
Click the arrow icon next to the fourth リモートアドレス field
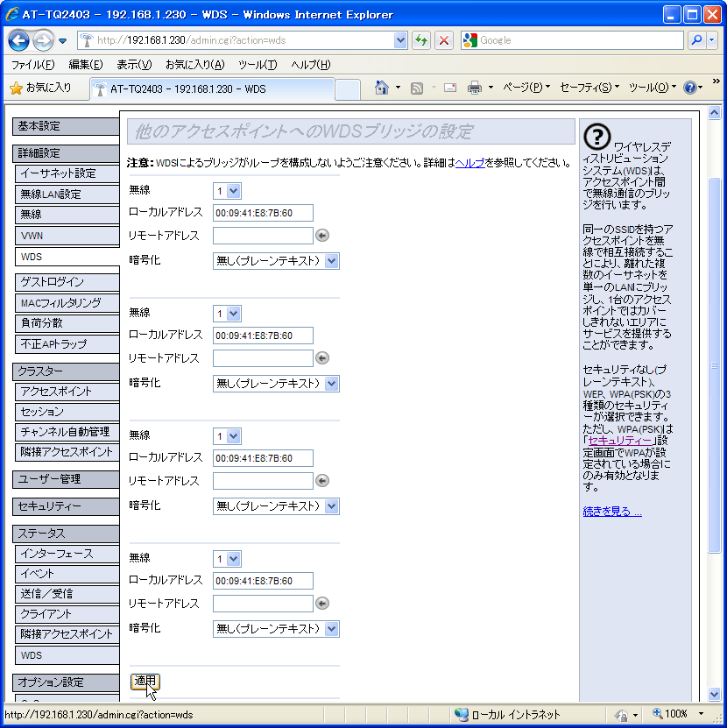(x=322, y=603)
